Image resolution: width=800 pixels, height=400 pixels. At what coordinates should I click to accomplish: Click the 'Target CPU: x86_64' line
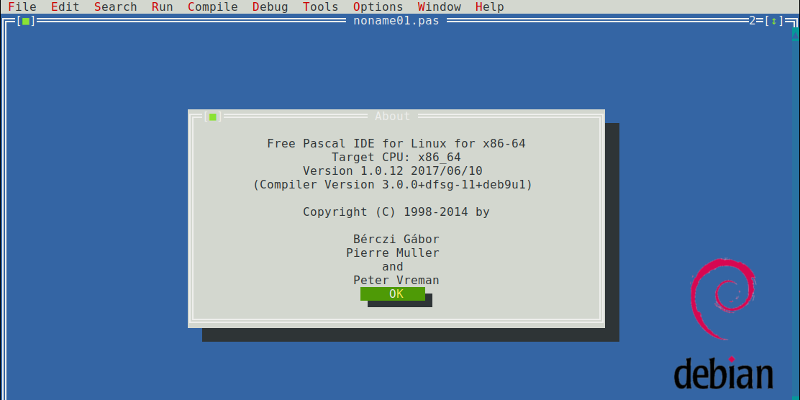click(396, 157)
